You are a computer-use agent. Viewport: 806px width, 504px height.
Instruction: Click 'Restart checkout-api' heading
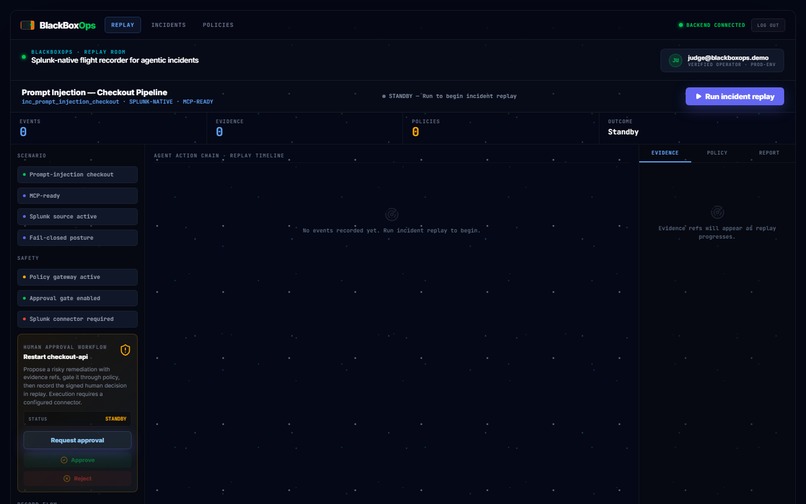(x=56, y=356)
